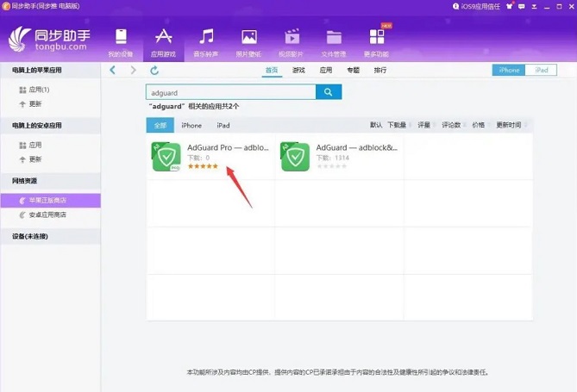Open the 我的设备 device icon

[x=121, y=37]
